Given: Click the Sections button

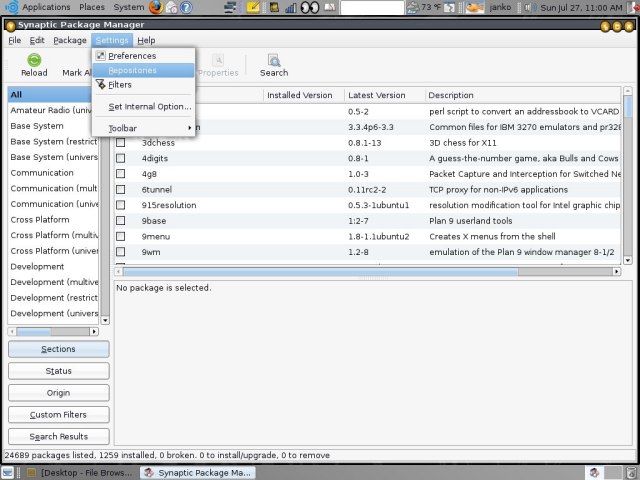Looking at the screenshot, I should point(59,349).
